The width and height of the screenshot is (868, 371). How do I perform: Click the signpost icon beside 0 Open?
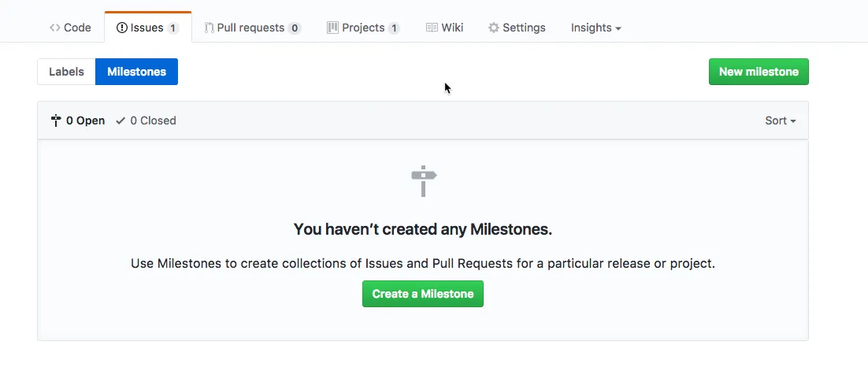[x=56, y=121]
